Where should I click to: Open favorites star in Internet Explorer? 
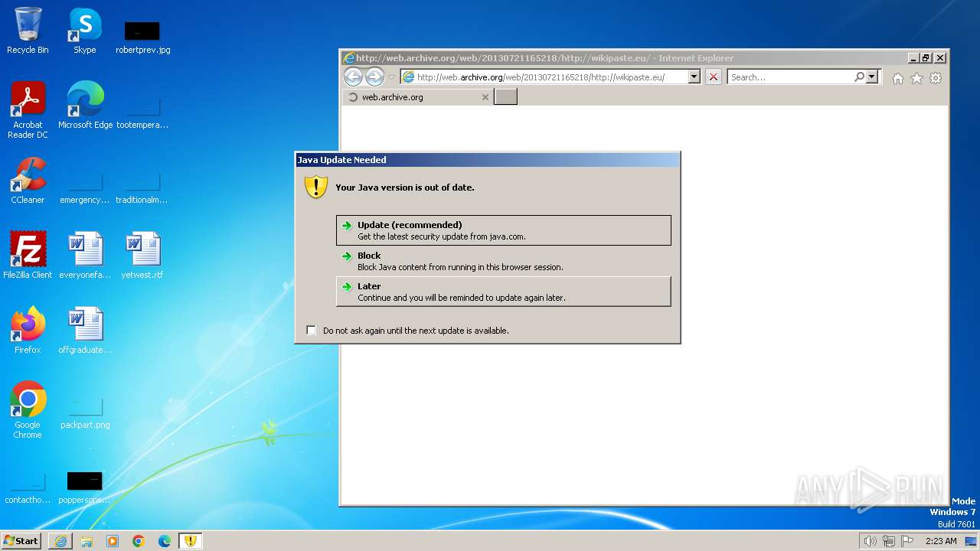[916, 78]
